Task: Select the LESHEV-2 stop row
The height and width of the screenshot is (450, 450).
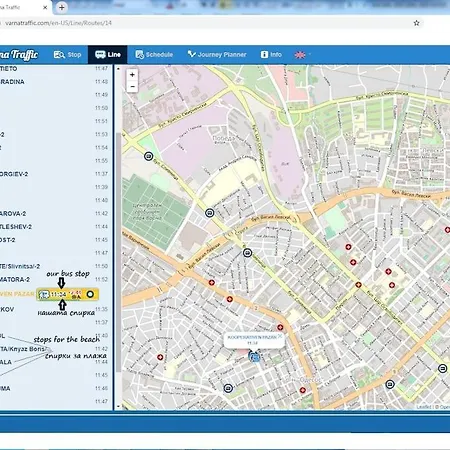Action: (x=55, y=227)
